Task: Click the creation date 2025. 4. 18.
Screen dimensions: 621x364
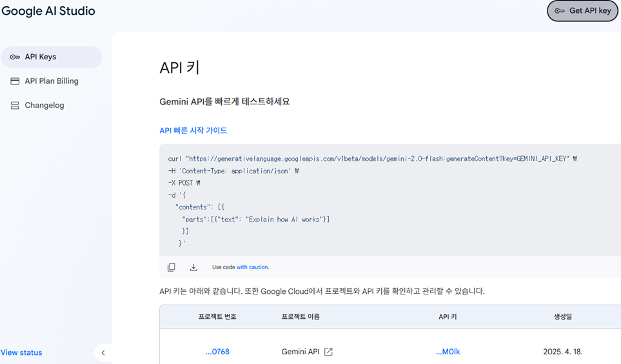Action: pyautogui.click(x=563, y=352)
